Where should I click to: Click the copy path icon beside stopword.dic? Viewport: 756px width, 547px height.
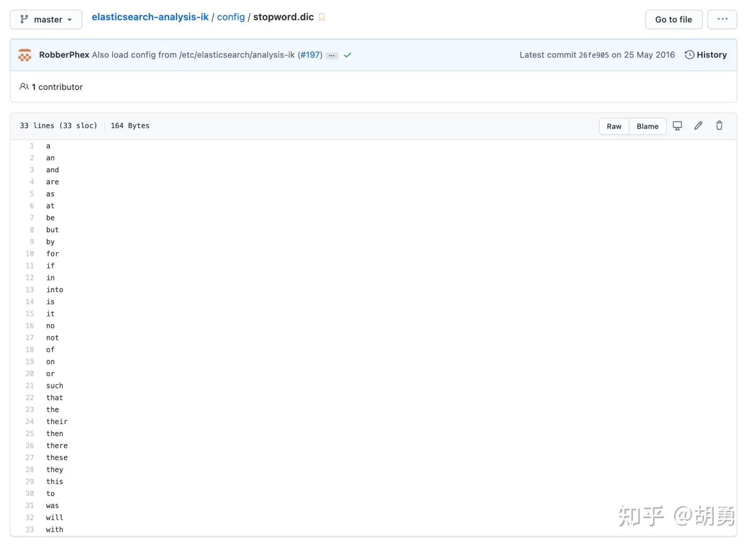[x=322, y=17]
